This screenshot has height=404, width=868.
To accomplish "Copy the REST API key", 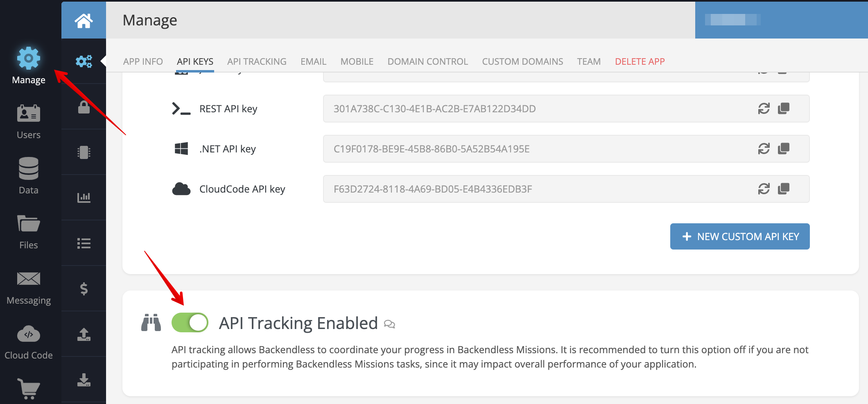I will point(784,109).
